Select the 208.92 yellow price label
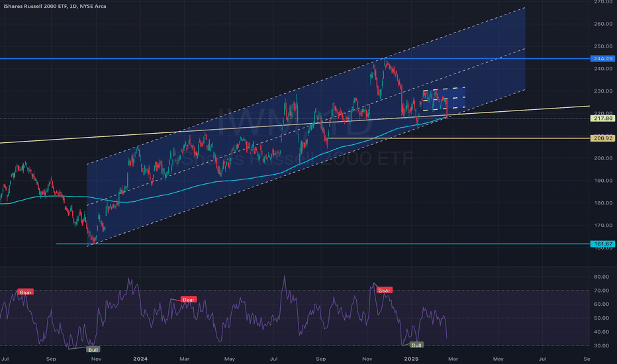Image resolution: width=617 pixels, height=364 pixels. click(602, 138)
